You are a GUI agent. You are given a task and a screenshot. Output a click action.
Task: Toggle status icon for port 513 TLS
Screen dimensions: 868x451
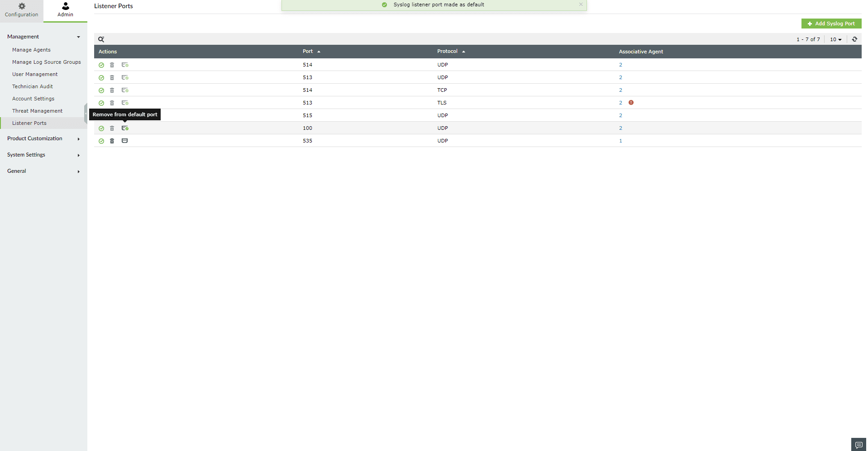pyautogui.click(x=101, y=103)
